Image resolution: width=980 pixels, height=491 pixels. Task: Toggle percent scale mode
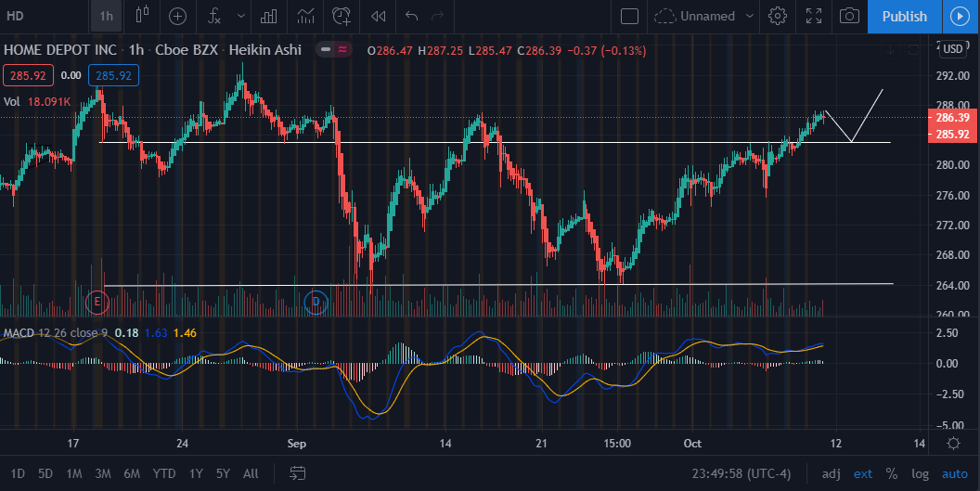[x=892, y=474]
